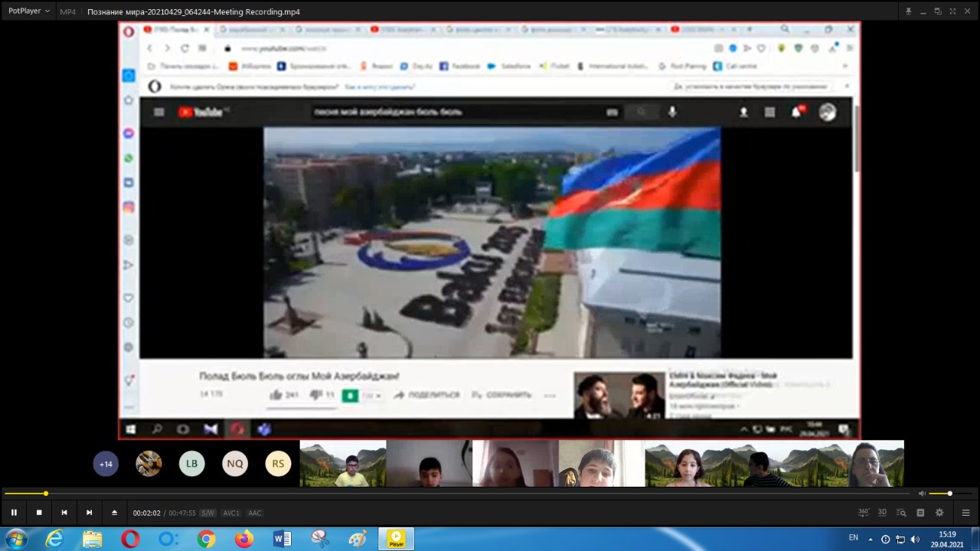Click the Meeting Recording.mp4 file title
980x551 pixels.
pyautogui.click(x=194, y=11)
